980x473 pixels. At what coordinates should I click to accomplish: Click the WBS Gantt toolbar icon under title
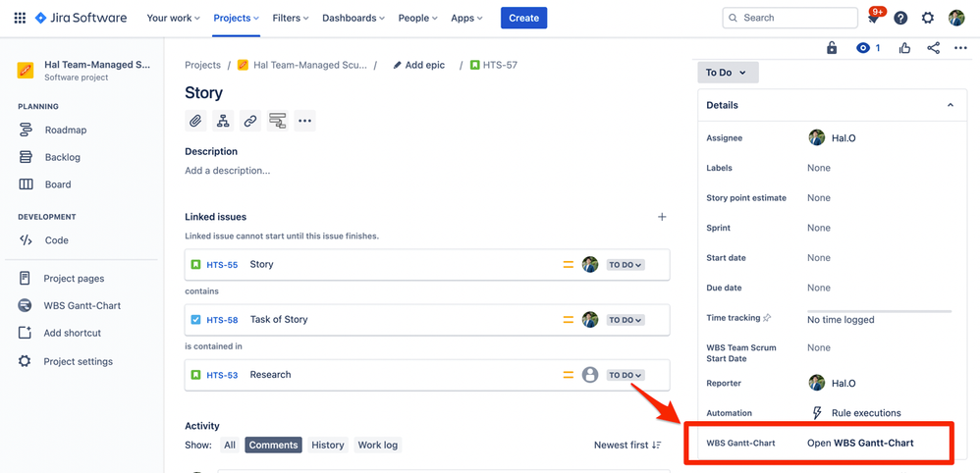coord(278,121)
